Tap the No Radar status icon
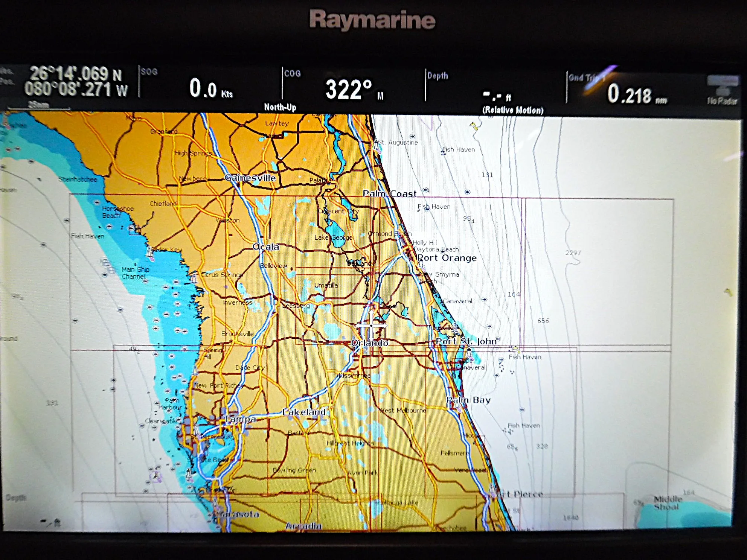 pyautogui.click(x=722, y=90)
